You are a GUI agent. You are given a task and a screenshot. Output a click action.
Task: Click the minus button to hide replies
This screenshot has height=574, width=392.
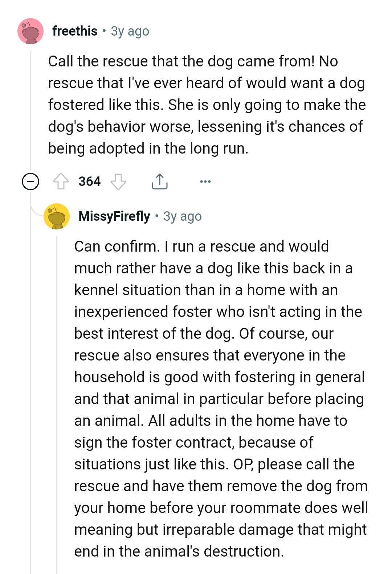pyautogui.click(x=30, y=182)
